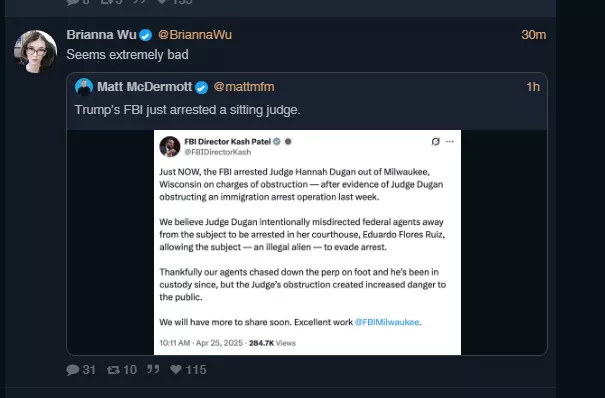The width and height of the screenshot is (605, 398).
Task: Click Matt McDermott's verified checkmark
Action: coord(201,88)
